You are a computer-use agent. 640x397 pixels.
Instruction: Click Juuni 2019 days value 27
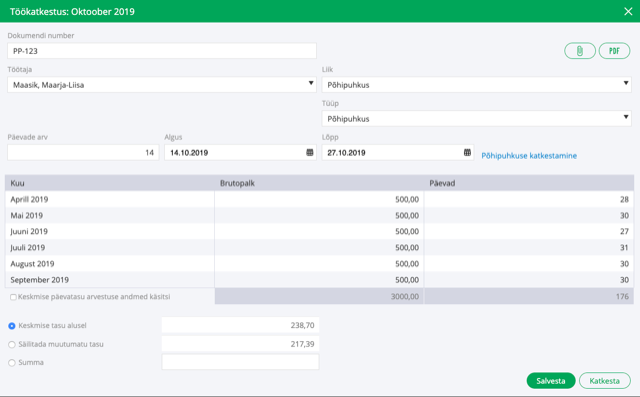pyautogui.click(x=624, y=231)
